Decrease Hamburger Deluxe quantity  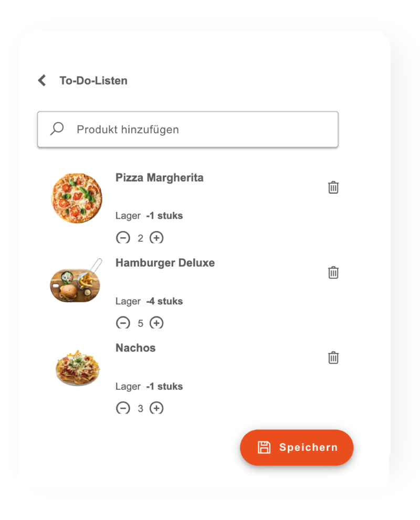[123, 323]
